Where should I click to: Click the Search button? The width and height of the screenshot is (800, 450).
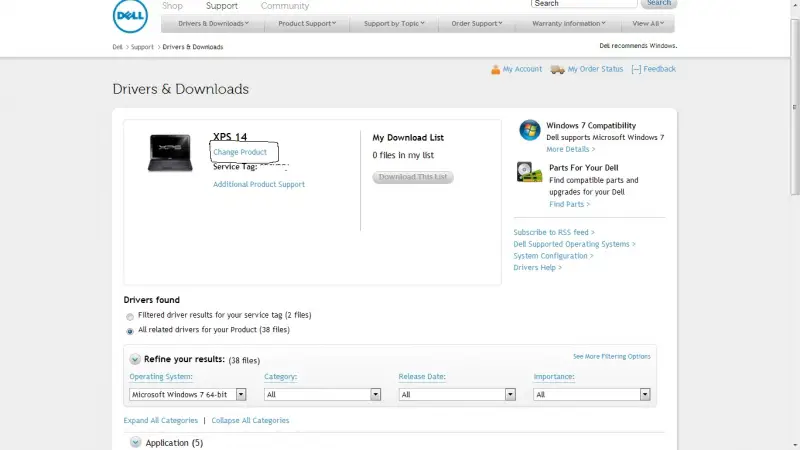[659, 3]
